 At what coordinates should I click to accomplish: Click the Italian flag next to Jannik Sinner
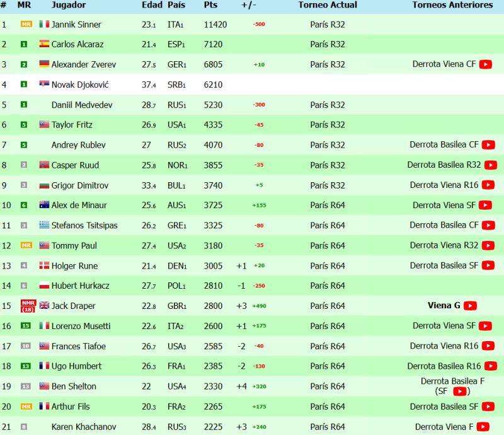point(44,24)
